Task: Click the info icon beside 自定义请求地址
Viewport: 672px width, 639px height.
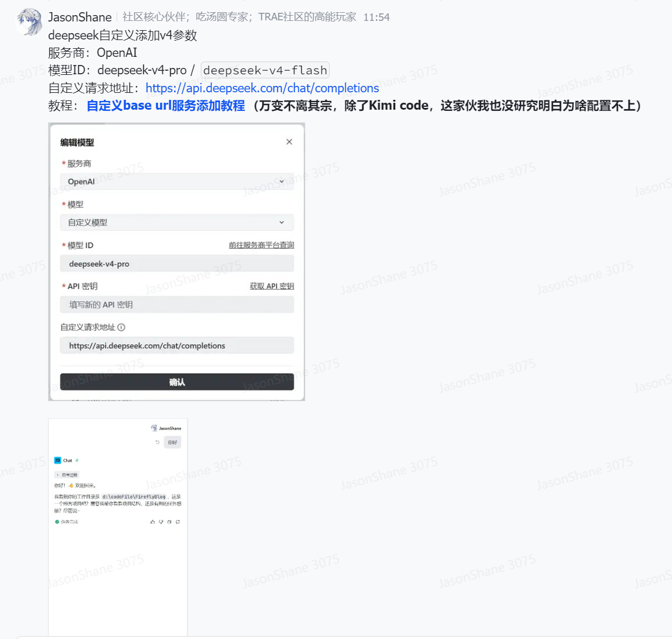Action: [x=121, y=327]
